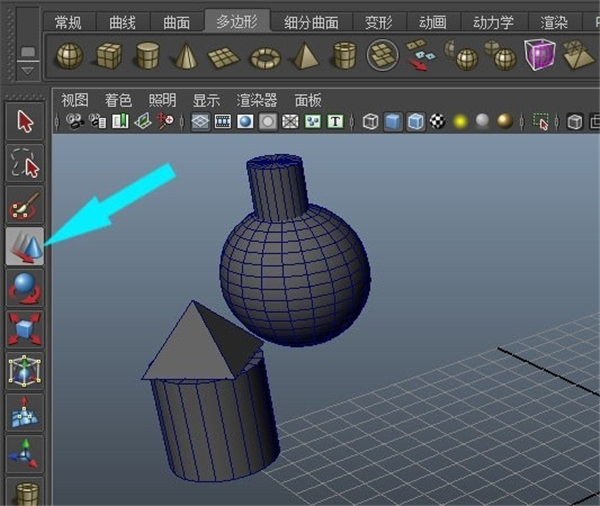Toggle wireframe display in viewport toolbar
The height and width of the screenshot is (506, 600).
[371, 122]
